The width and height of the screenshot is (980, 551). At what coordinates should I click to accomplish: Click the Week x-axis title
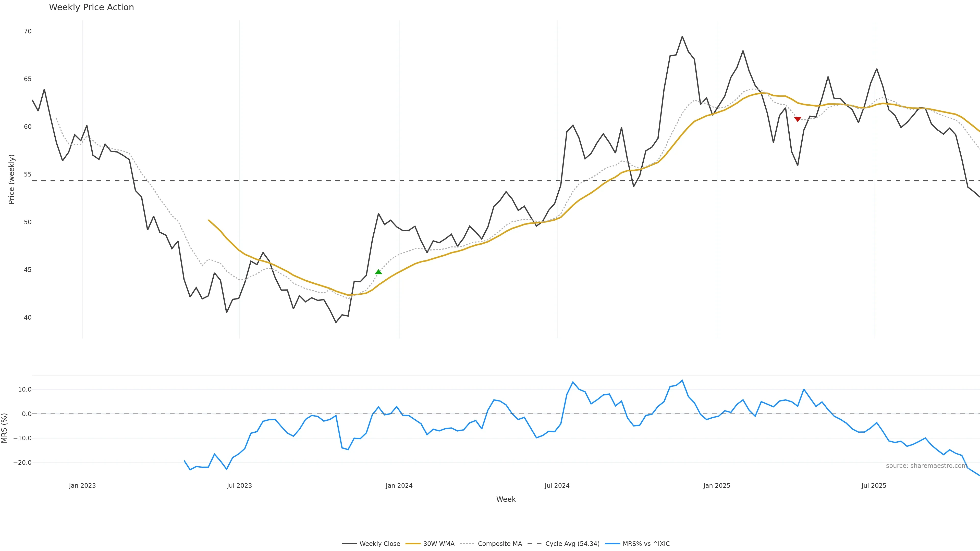(506, 499)
